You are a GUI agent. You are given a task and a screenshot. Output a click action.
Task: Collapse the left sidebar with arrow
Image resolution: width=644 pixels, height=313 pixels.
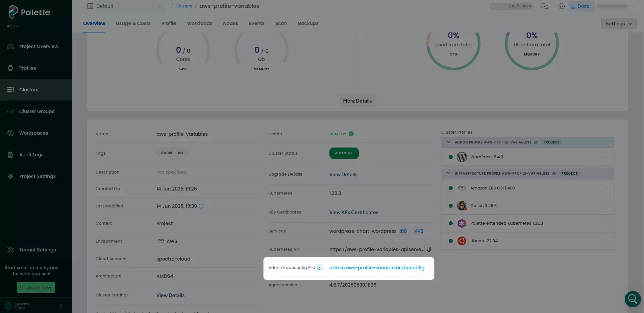click(x=61, y=306)
